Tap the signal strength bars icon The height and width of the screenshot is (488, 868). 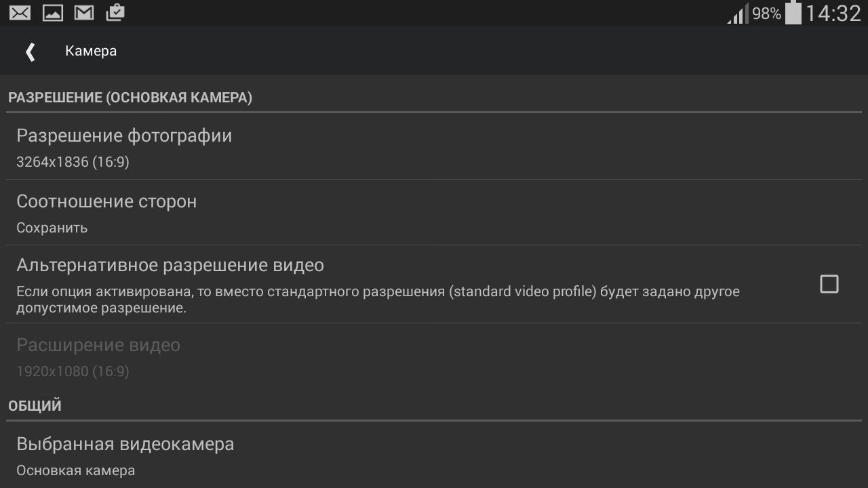(x=737, y=14)
